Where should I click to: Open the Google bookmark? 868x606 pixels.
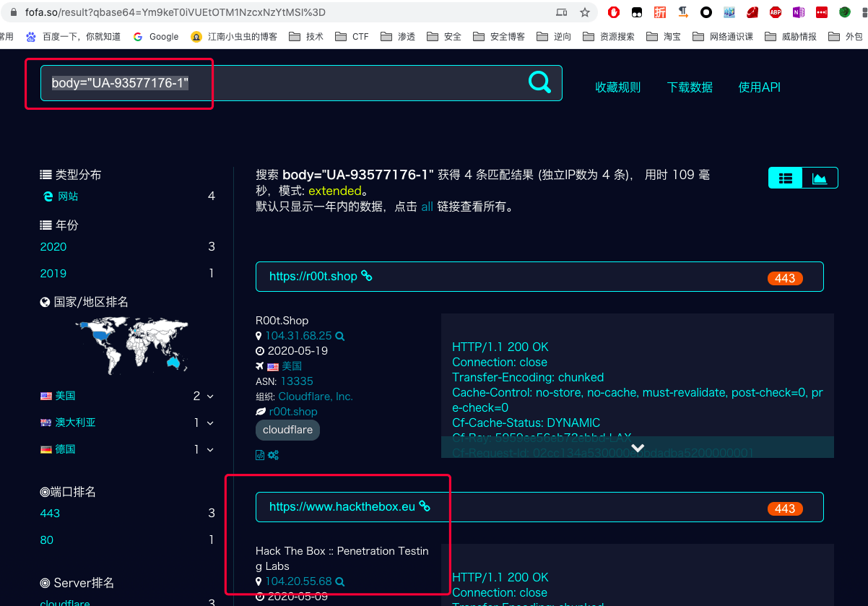click(156, 37)
